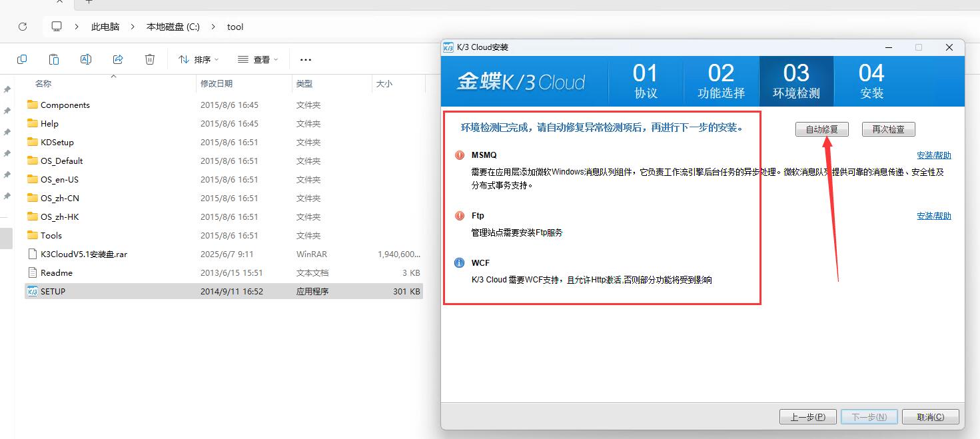Click the 301 KB size of SETUP

[406, 291]
